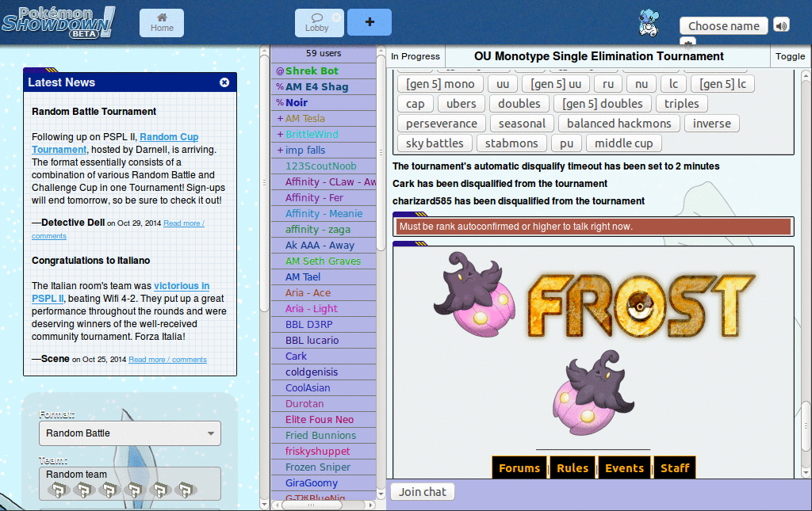
Task: Select user Noir in user list
Action: pos(324,102)
